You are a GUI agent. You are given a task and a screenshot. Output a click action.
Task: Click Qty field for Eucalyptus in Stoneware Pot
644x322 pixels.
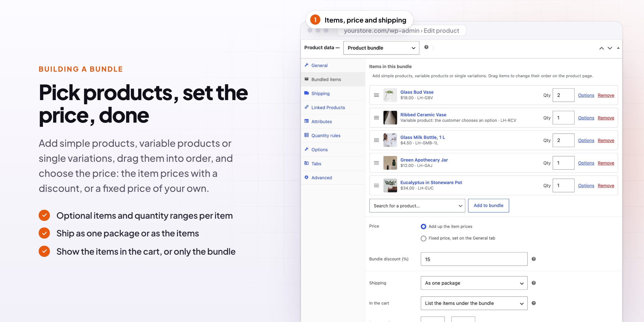coord(563,185)
